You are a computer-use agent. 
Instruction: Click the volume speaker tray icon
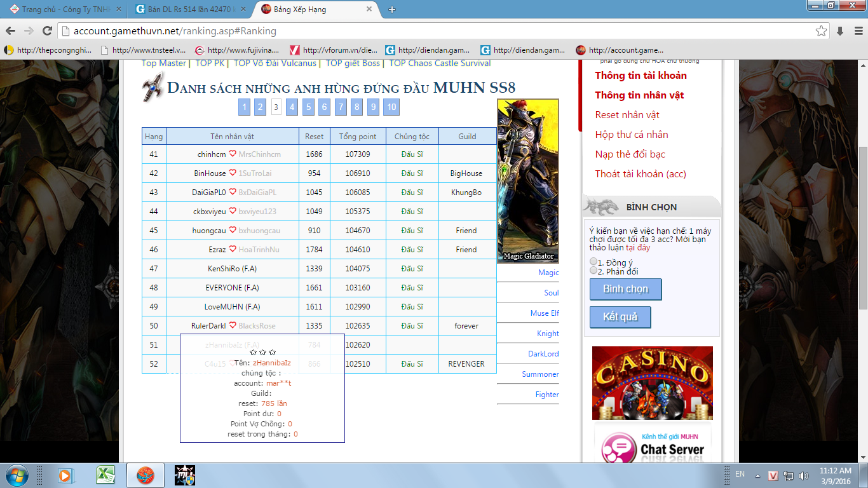pos(804,475)
